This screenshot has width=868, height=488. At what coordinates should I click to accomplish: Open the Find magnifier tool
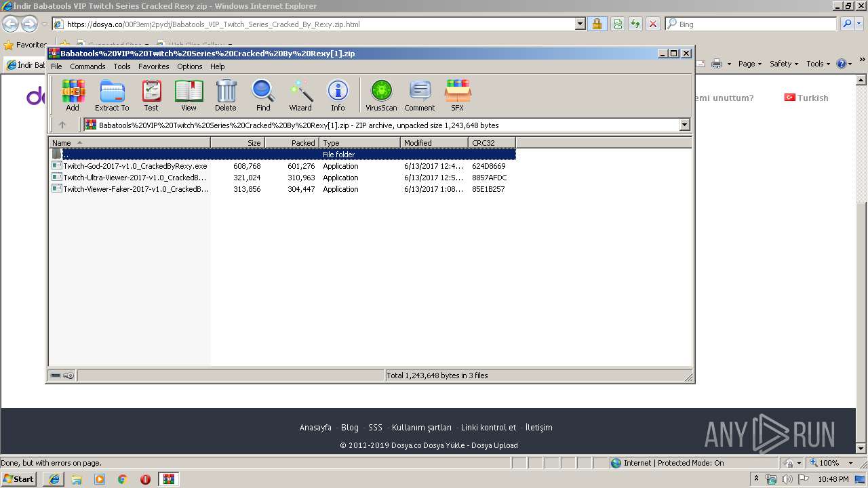click(x=263, y=96)
